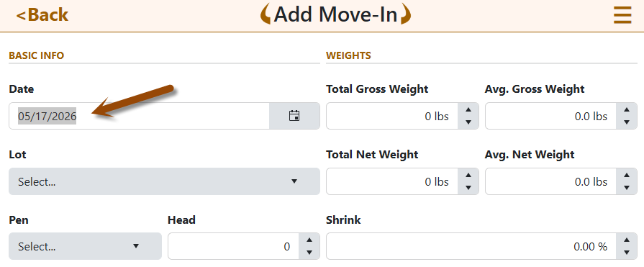Expand the Lot select dropdown
The image size is (644, 267).
pos(164,181)
